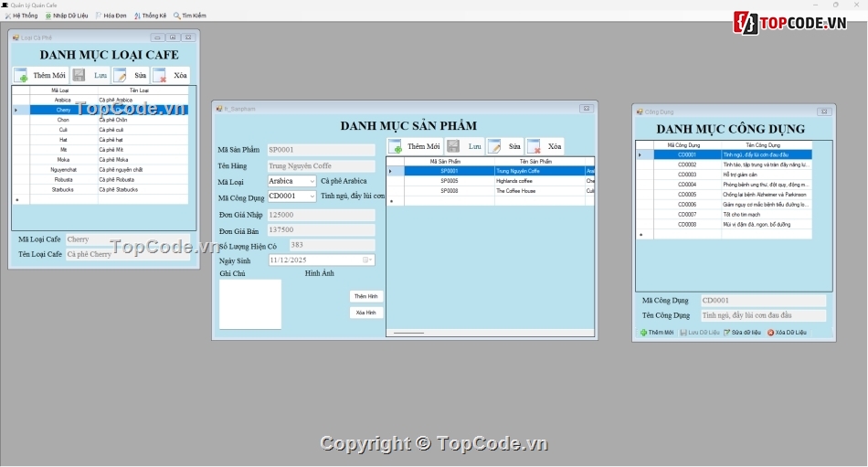This screenshot has width=868, height=467.
Task: Click the Thêm Hình button
Action: click(366, 296)
